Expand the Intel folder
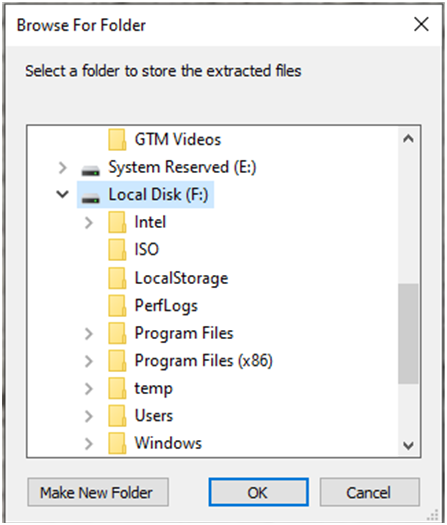Screen dimensions: 447x525 89,223
